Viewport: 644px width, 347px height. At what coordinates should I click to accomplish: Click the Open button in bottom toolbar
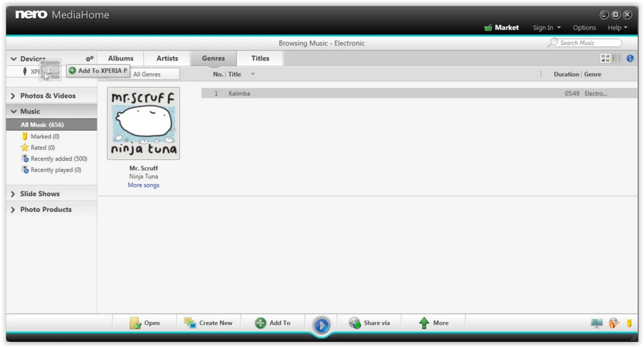(144, 323)
